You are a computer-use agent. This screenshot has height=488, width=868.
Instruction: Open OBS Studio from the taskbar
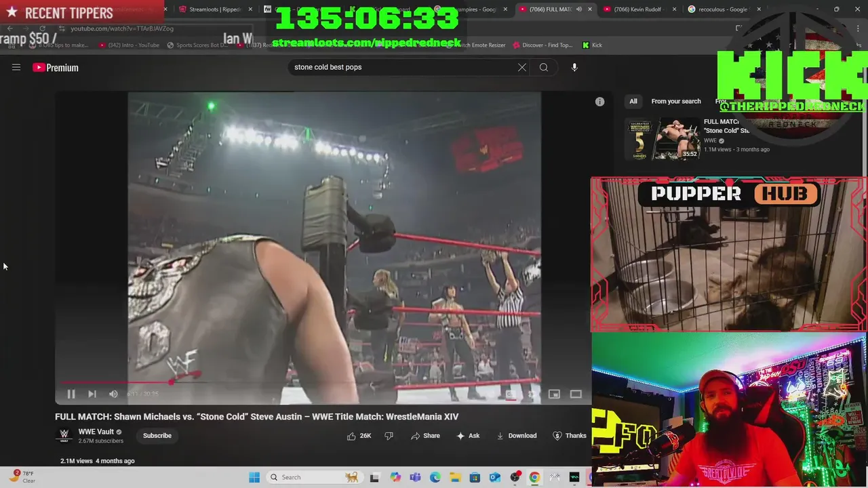tap(515, 477)
